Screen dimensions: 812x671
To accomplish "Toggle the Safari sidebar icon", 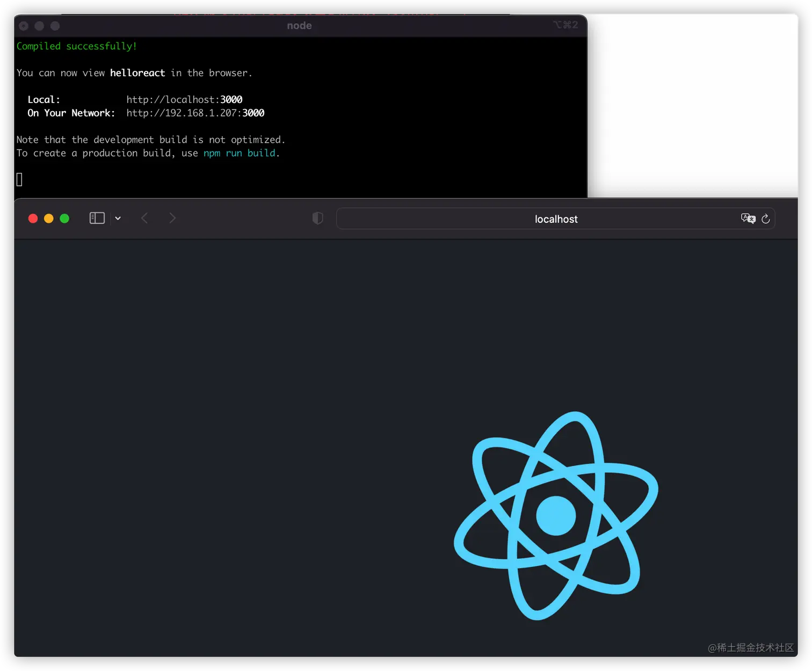I will [x=97, y=218].
